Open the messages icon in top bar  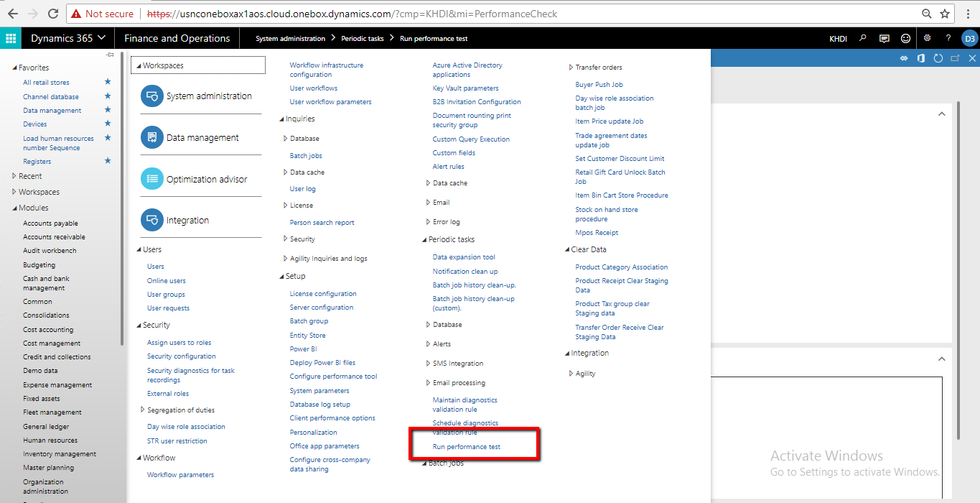pos(885,38)
